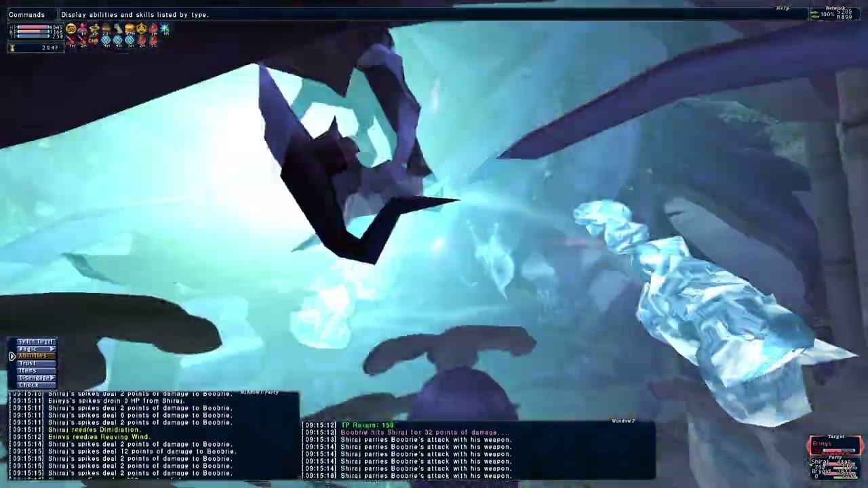Click the menu cursor pointer beside Abilities
The height and width of the screenshot is (488, 868).
12,357
